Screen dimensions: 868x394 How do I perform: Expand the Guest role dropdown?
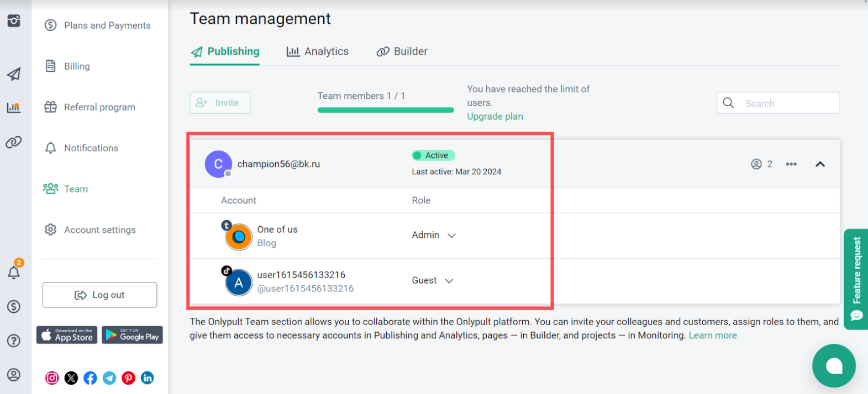pos(433,280)
